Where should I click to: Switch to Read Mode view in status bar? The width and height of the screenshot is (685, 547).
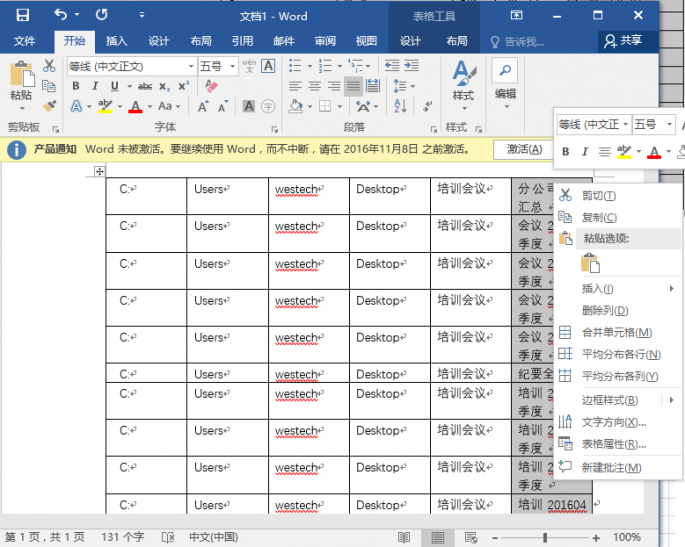point(404,537)
